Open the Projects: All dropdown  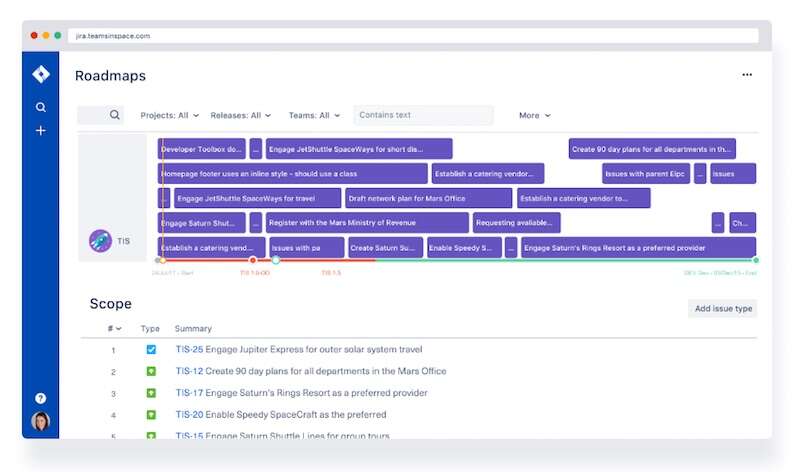tap(170, 115)
